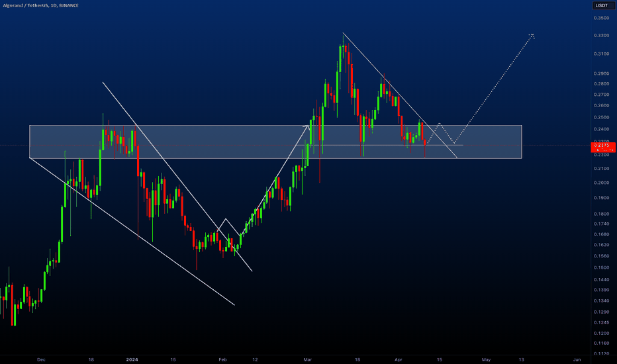Click the 2024 label on time axis

pos(132,359)
